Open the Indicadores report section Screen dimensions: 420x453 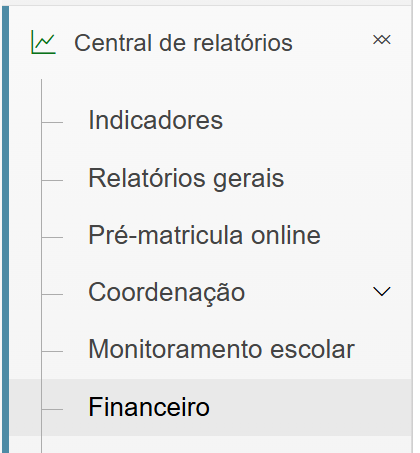155,120
